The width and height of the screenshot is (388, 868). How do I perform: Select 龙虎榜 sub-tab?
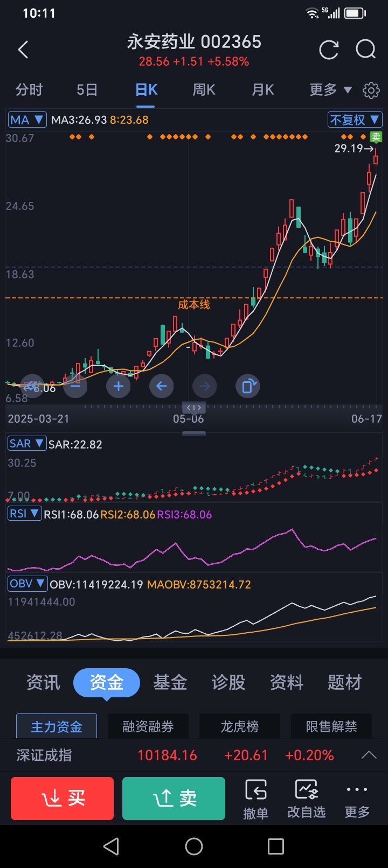click(240, 726)
